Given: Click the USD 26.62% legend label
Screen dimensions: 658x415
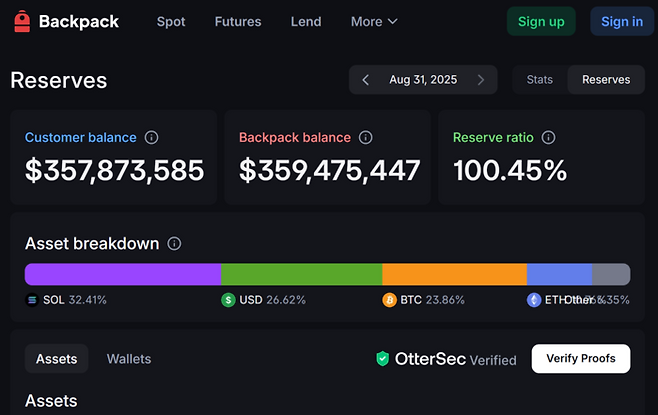Looking at the screenshot, I should pyautogui.click(x=272, y=300).
